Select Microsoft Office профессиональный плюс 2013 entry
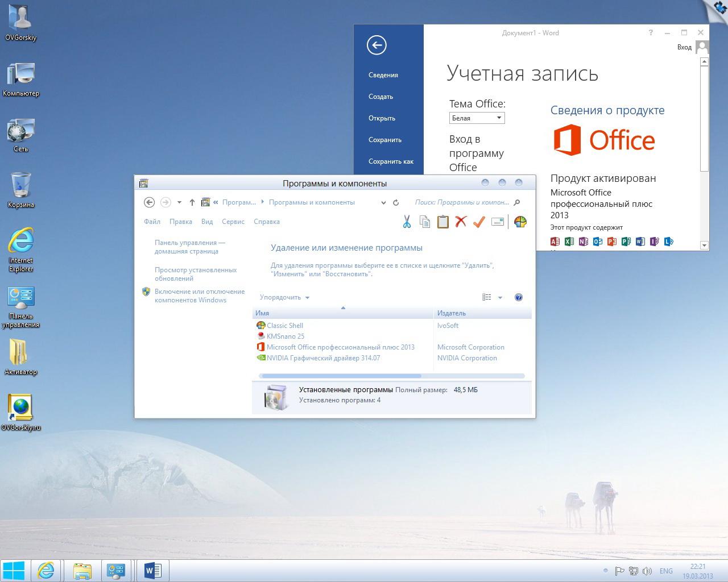This screenshot has width=728, height=582. [x=340, y=347]
